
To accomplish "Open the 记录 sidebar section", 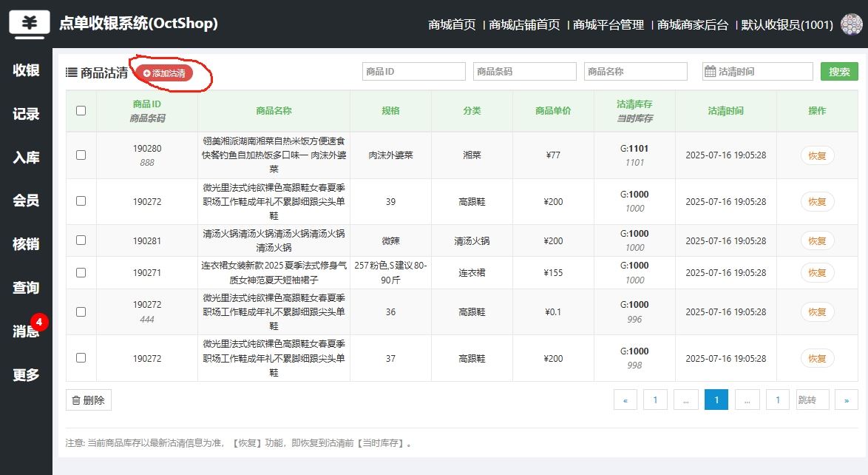I will (x=26, y=114).
